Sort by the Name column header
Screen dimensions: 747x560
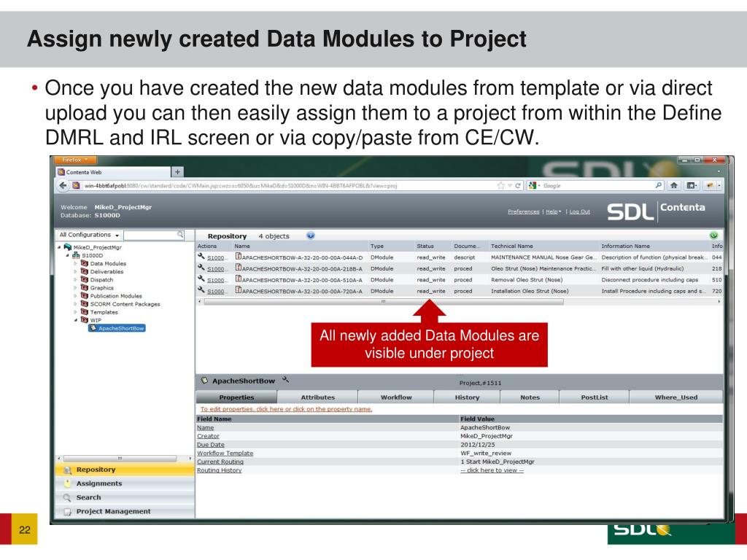pos(242,246)
